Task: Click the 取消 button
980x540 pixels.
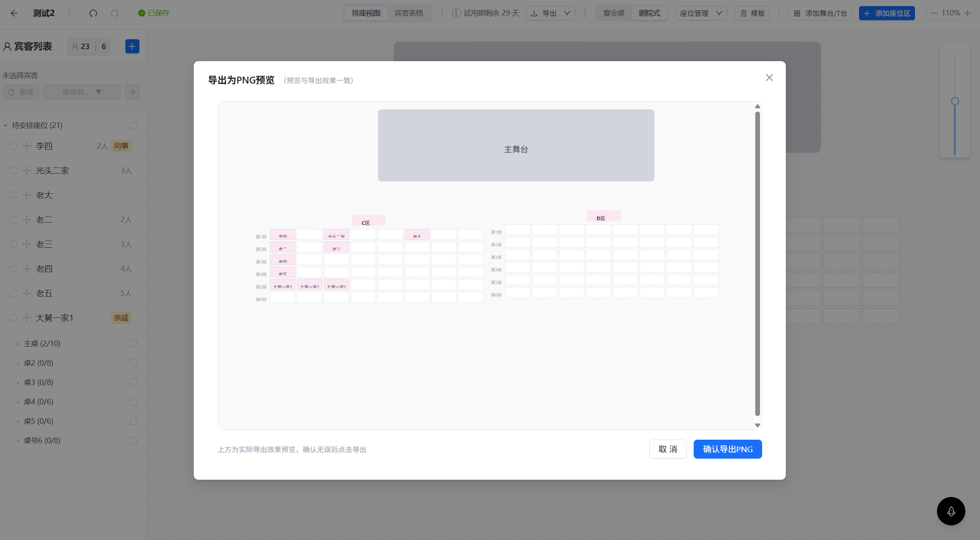Action: (x=668, y=449)
